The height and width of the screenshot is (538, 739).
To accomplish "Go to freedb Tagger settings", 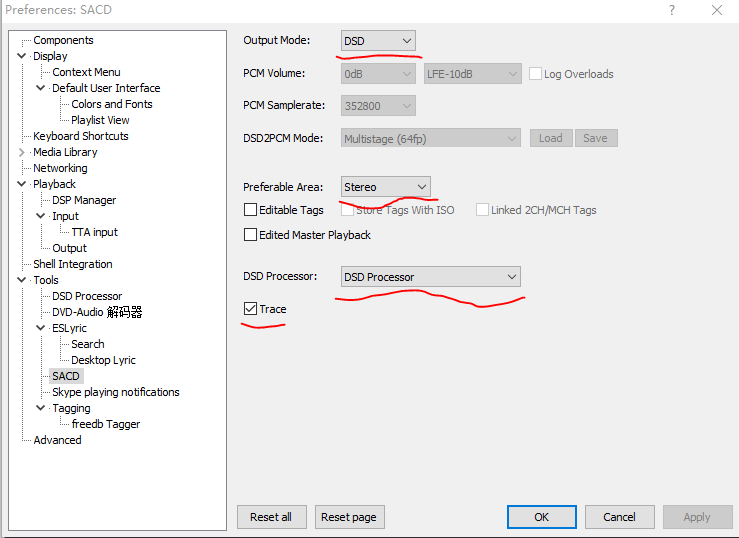I will 105,424.
